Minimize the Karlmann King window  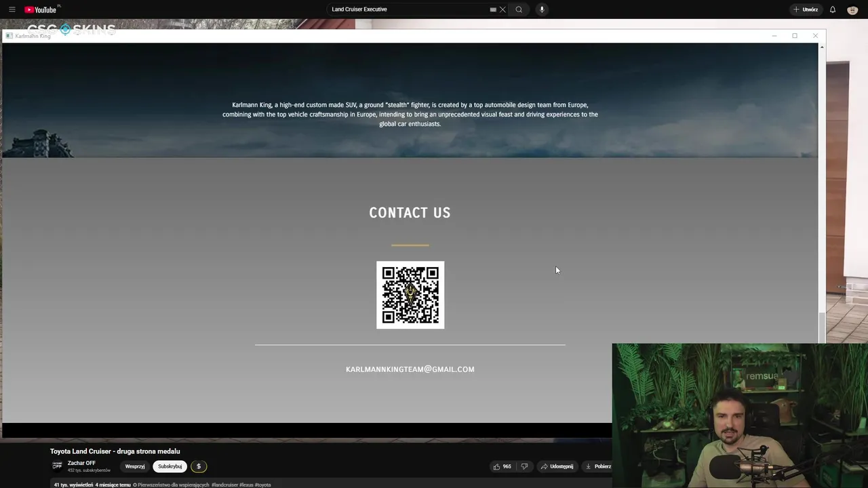pos(774,36)
